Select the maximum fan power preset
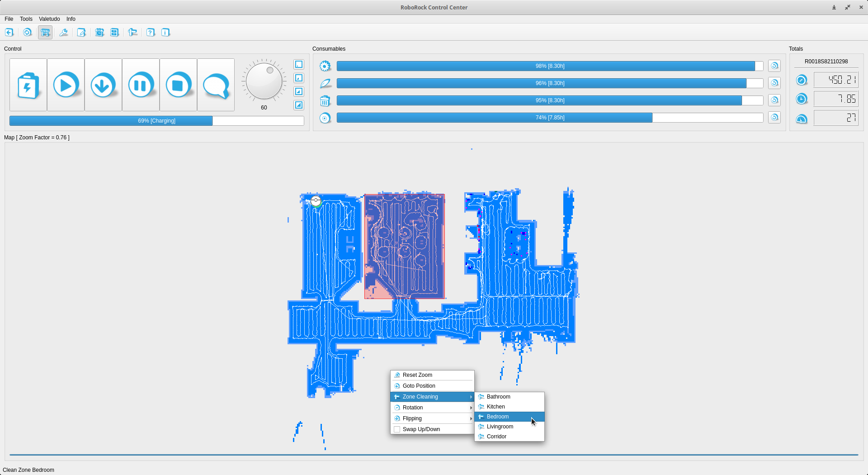The width and height of the screenshot is (868, 475). pos(299,105)
